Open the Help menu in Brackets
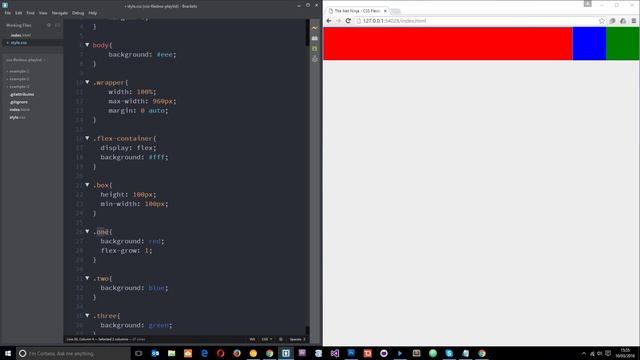Image resolution: width=640 pixels, height=360 pixels. [x=93, y=13]
